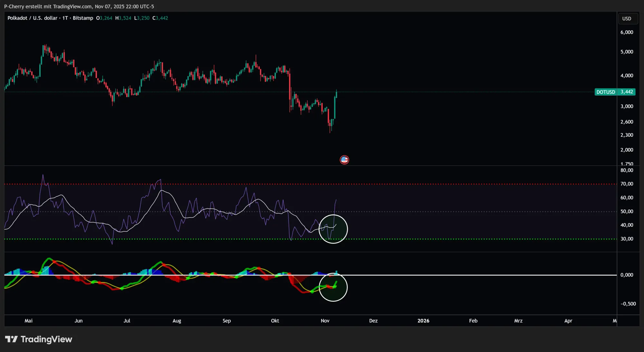Click the white circle annotation around the RSI crossover
The image size is (644, 352).
coord(333,229)
